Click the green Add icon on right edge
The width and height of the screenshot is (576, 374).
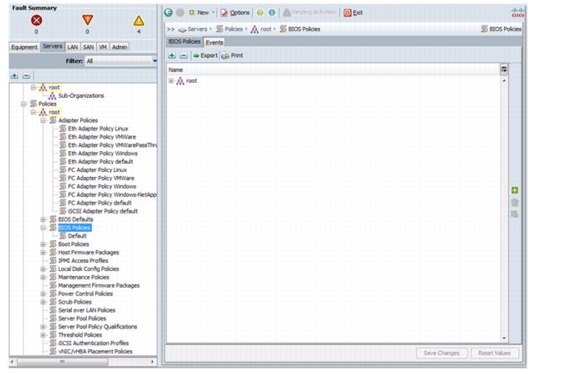[515, 190]
